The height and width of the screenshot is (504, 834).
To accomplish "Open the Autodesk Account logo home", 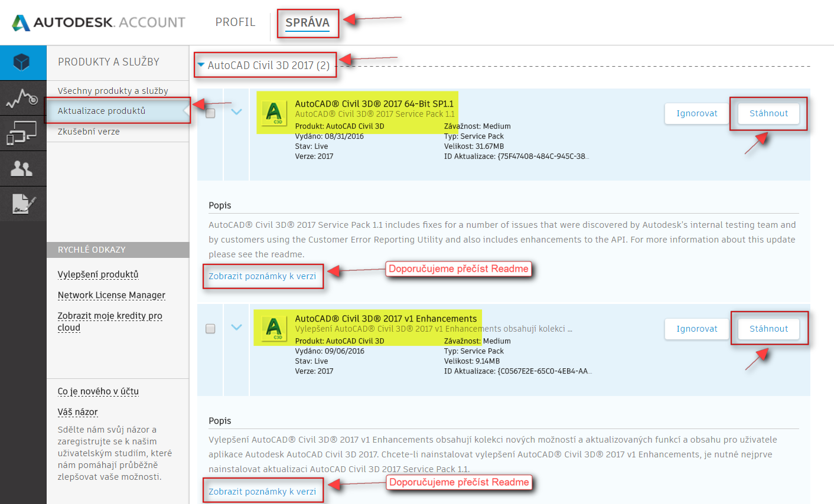I will point(99,22).
